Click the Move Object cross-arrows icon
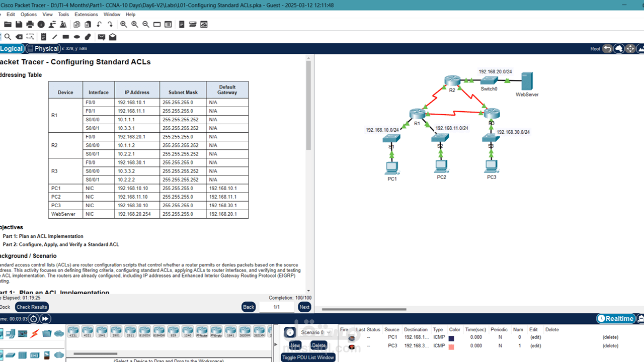 pyautogui.click(x=630, y=49)
